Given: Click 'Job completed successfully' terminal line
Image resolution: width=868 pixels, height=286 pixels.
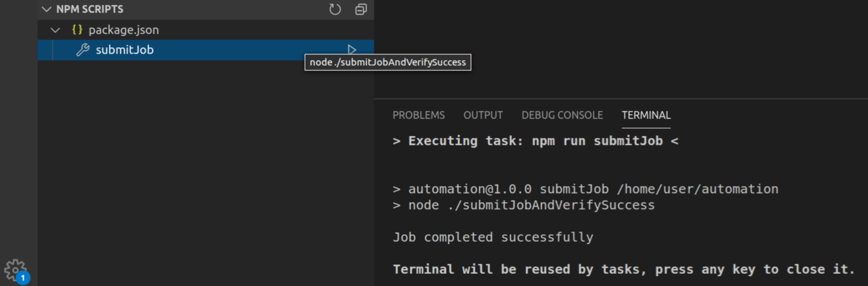Looking at the screenshot, I should tap(493, 237).
